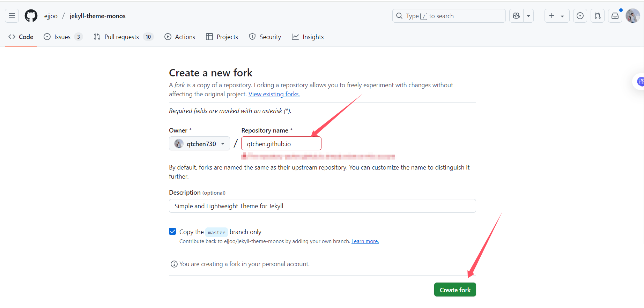Open the user profile avatar menu
Image resolution: width=644 pixels, height=308 pixels.
tap(633, 16)
